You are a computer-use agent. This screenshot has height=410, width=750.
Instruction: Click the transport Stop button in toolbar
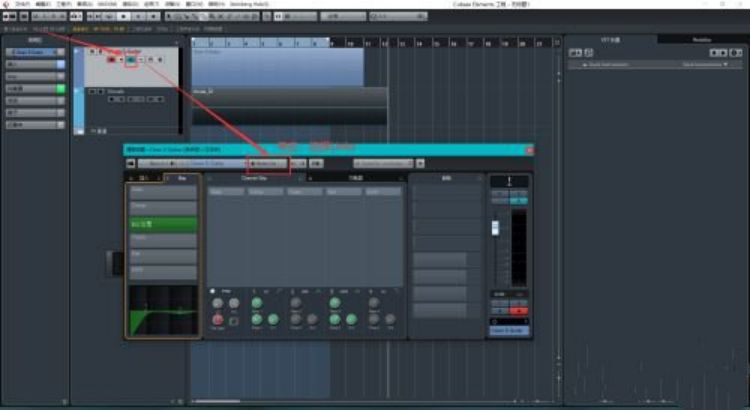click(x=123, y=16)
